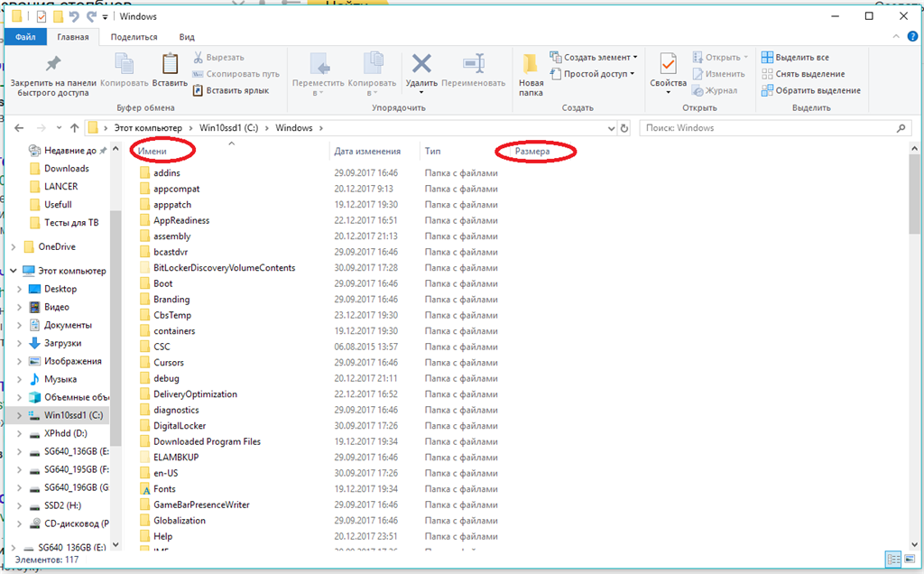This screenshot has width=924, height=574.
Task: Click Win10ssd1 (C:) in the address bar
Action: coord(228,128)
